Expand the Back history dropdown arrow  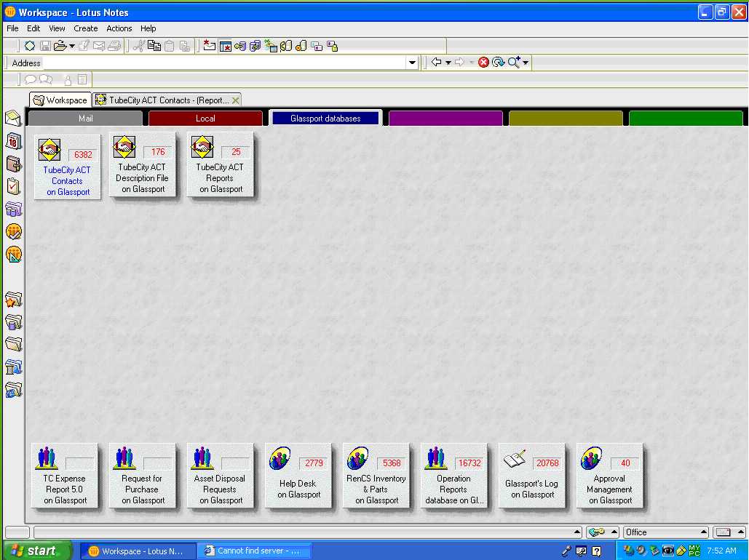(x=448, y=63)
